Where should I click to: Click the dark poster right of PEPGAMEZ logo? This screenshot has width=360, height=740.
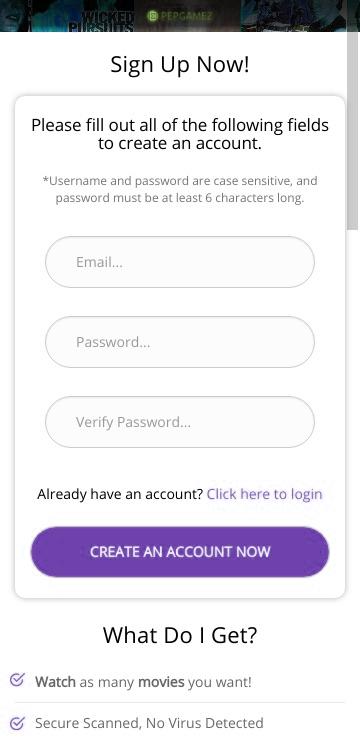coord(295,16)
